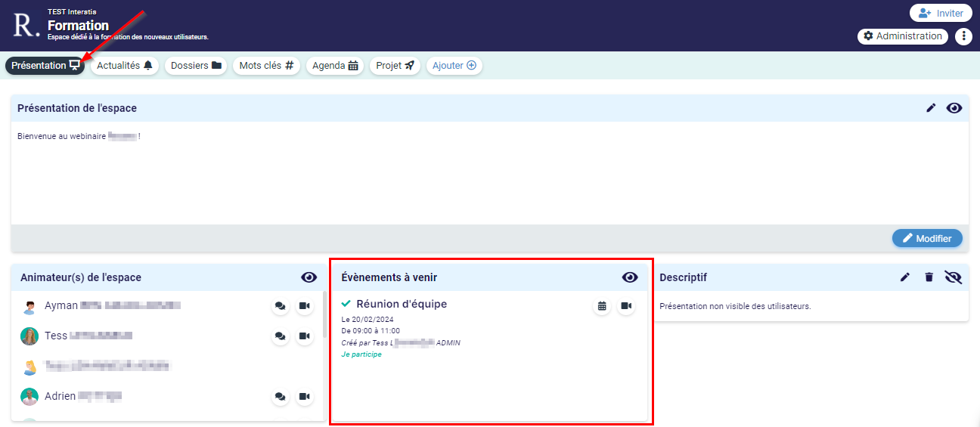Click the time 'De 09:00 à 11:00'
The height and width of the screenshot is (427, 980).
pos(371,331)
